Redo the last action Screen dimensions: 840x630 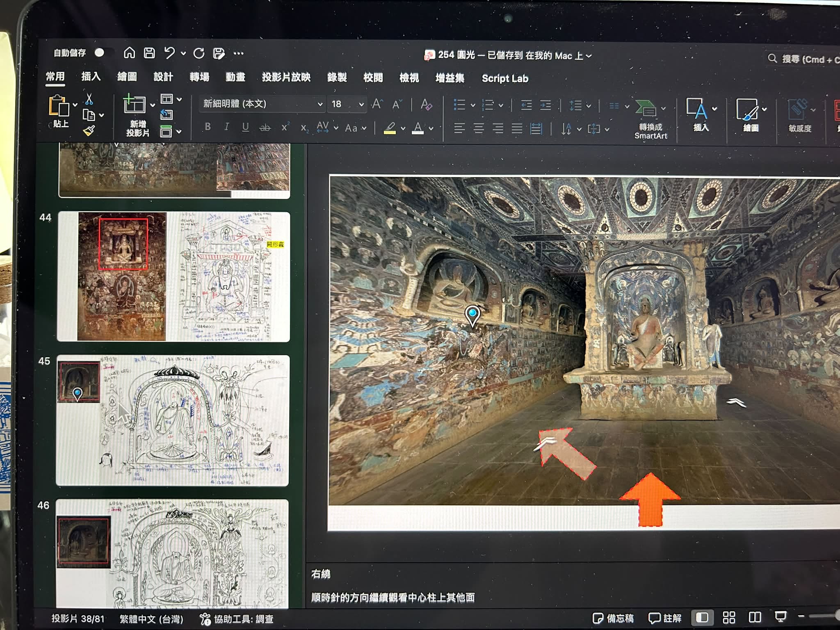pos(199,53)
